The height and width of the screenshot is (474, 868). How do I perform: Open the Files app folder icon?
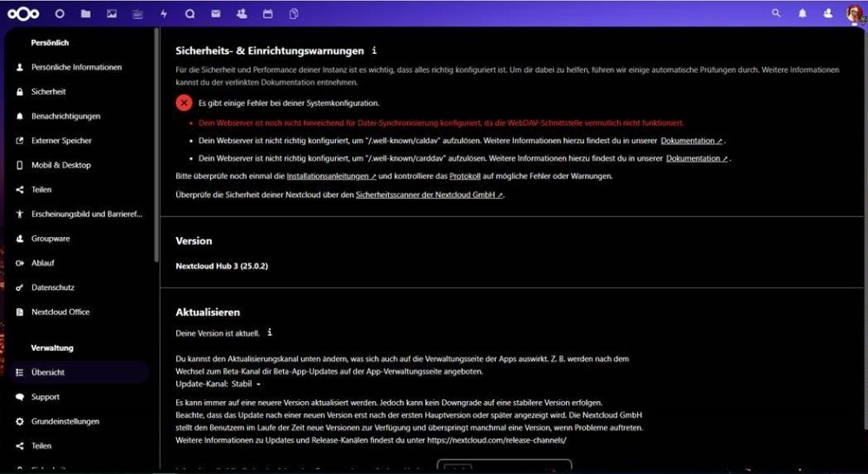coord(85,13)
